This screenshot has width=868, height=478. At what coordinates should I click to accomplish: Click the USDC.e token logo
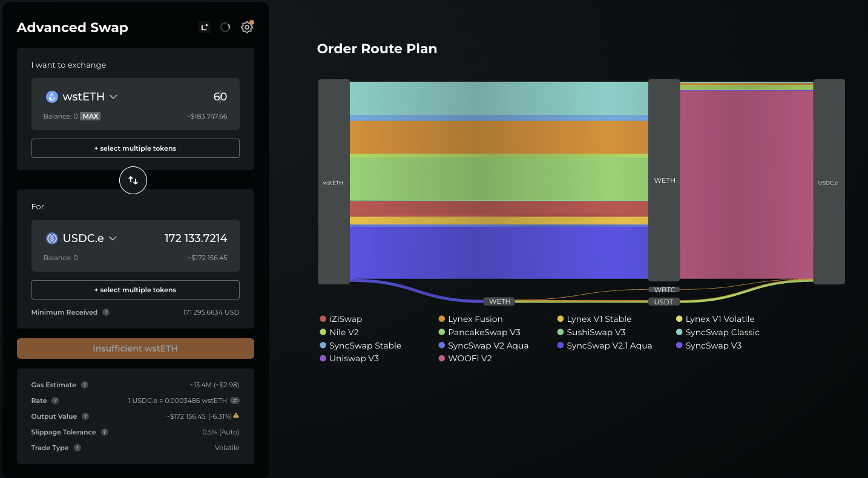[x=52, y=238]
